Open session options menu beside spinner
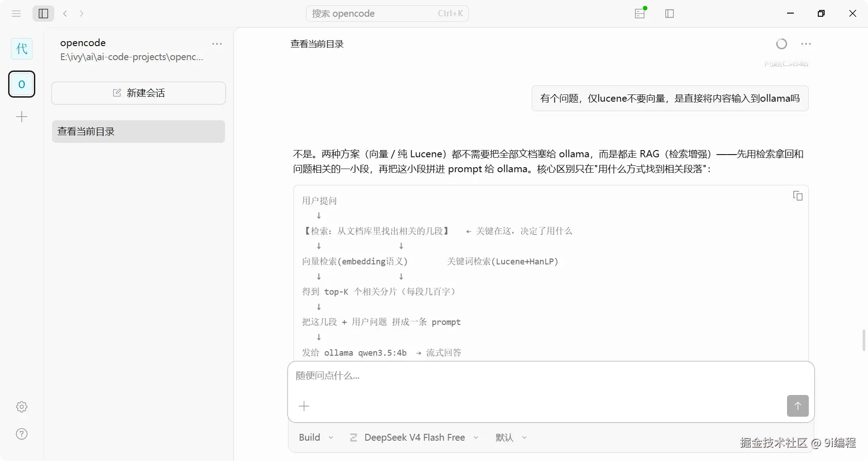This screenshot has width=868, height=461. click(x=806, y=44)
